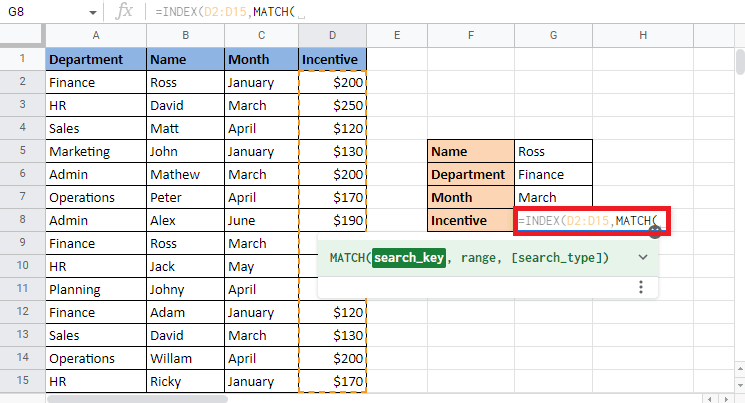This screenshot has width=745, height=403.
Task: Select the cell with Marketing department
Action: pos(96,151)
